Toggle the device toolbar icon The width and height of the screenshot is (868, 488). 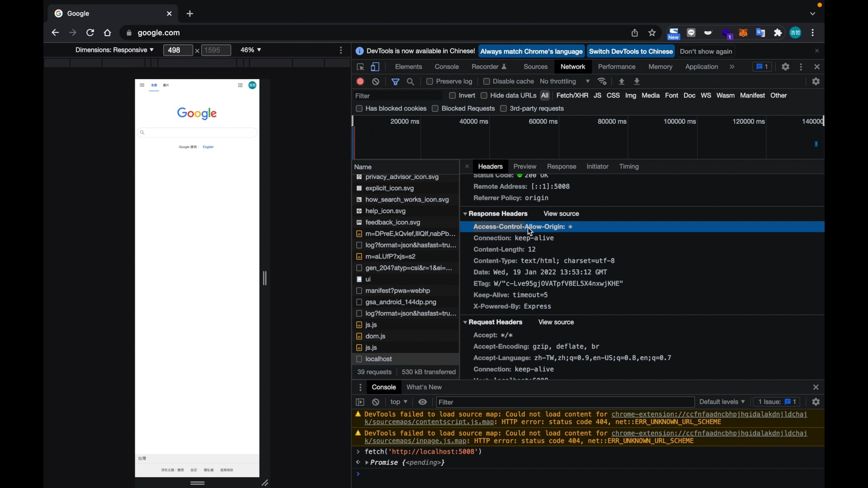[x=375, y=67]
